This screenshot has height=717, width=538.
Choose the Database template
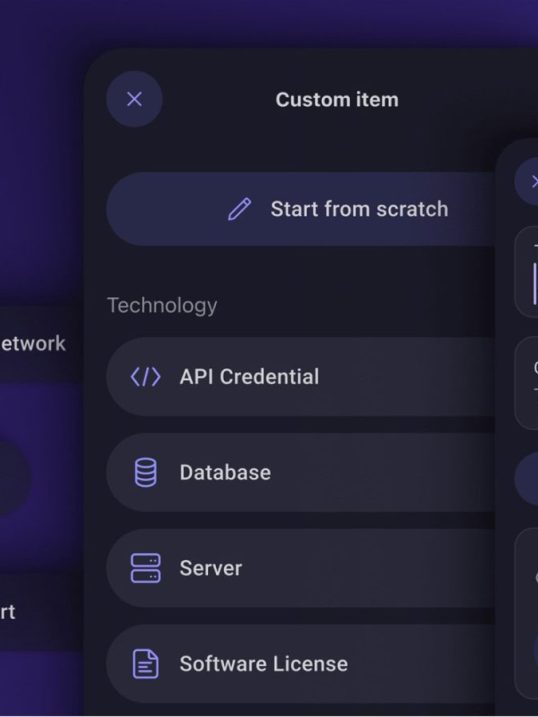pos(301,472)
